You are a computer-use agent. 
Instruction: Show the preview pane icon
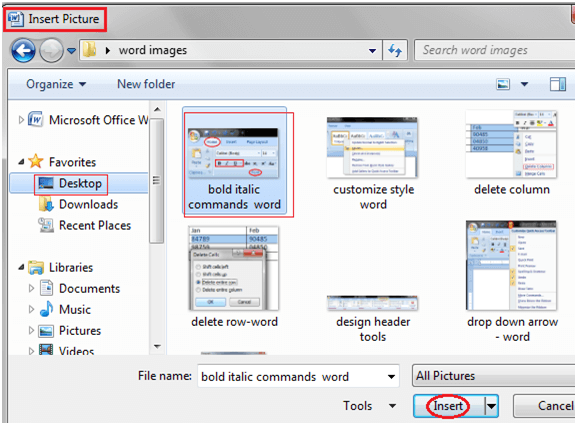click(557, 84)
